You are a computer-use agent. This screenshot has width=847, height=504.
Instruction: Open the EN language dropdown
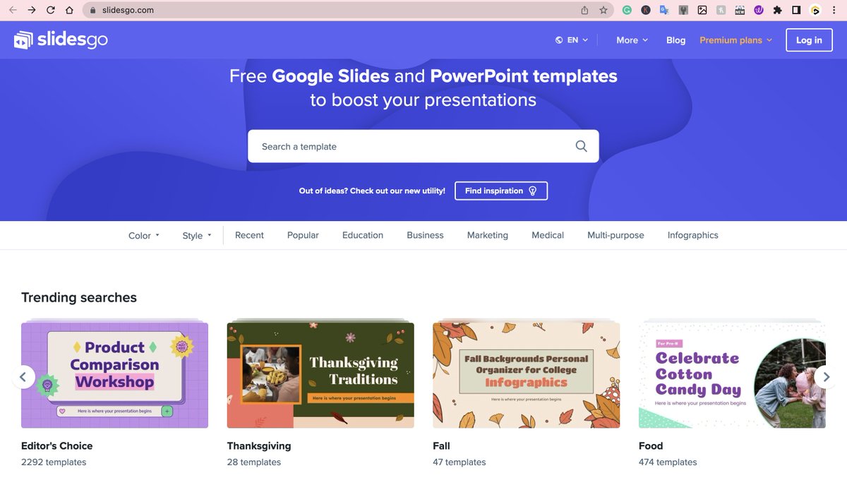[572, 40]
